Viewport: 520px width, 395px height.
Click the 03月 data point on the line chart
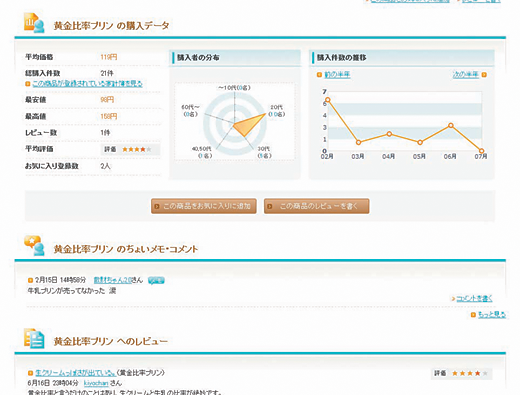(x=358, y=142)
